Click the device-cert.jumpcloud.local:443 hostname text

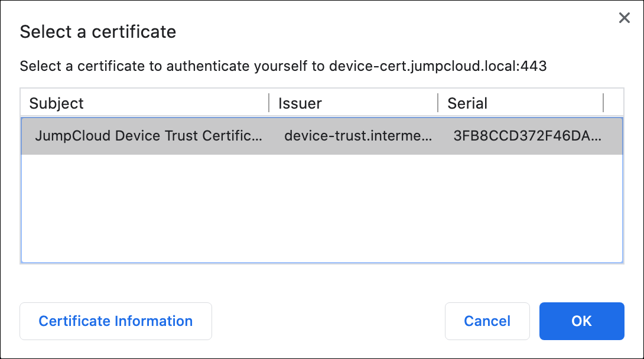pyautogui.click(x=437, y=66)
